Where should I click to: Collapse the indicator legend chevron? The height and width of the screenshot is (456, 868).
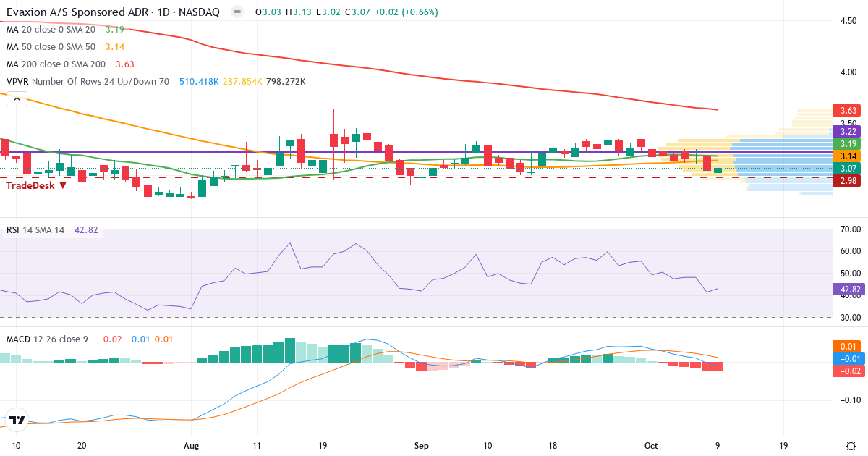pyautogui.click(x=17, y=98)
